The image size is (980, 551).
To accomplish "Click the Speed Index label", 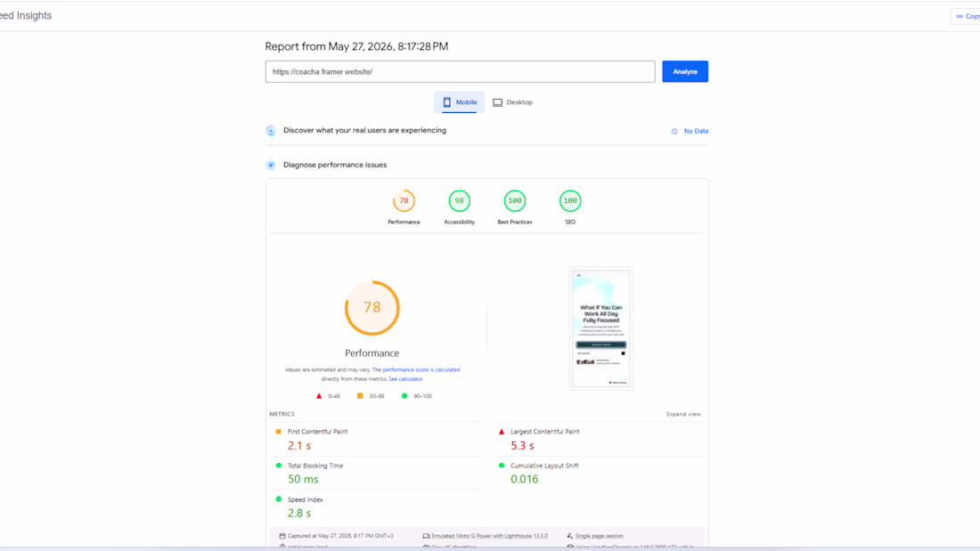I will [x=305, y=499].
